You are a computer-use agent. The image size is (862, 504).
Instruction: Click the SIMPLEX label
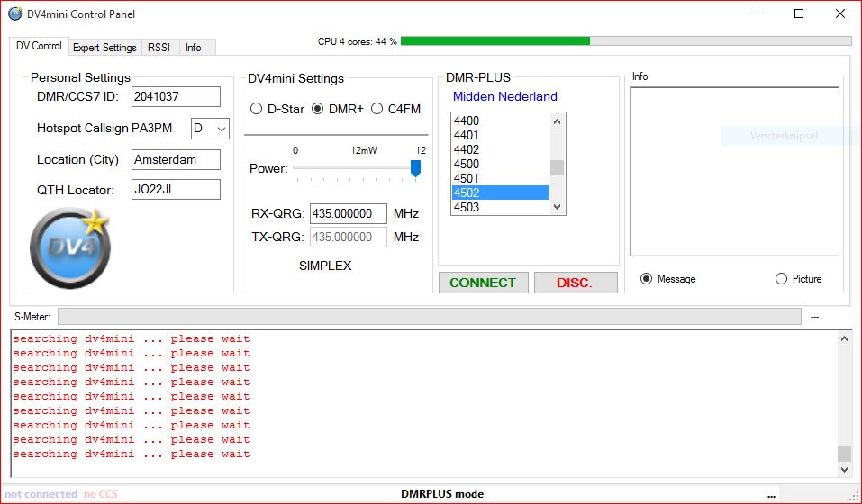pyautogui.click(x=325, y=265)
